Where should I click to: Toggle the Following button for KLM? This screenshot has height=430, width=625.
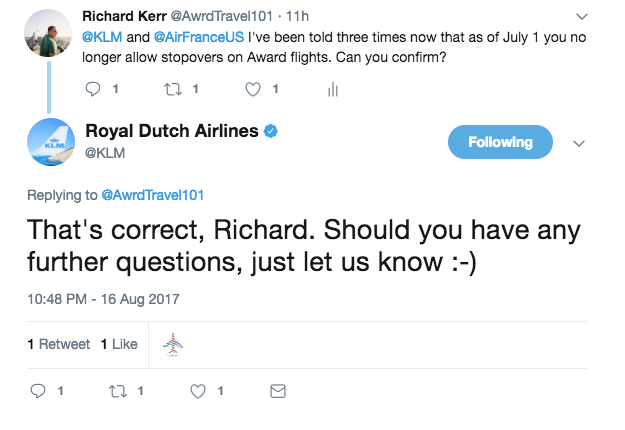(500, 142)
